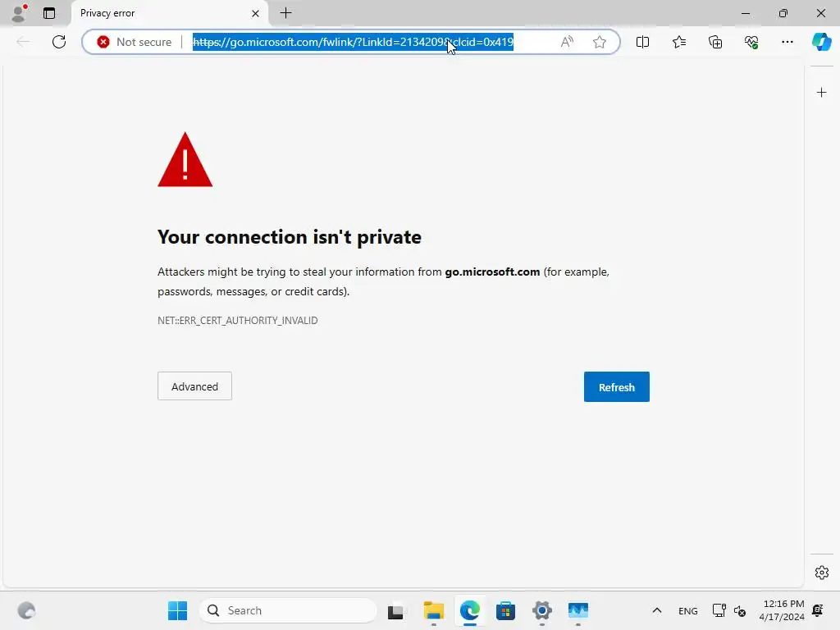Open the Collections icon

[x=715, y=42]
